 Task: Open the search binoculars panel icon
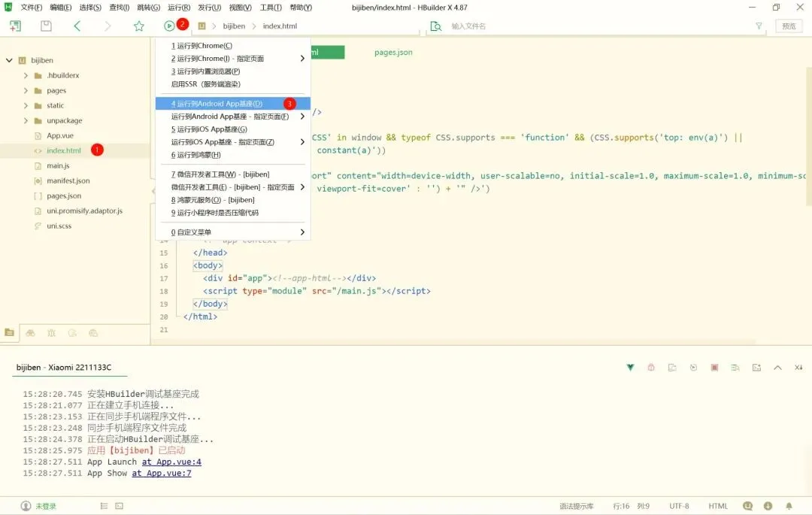(x=31, y=333)
